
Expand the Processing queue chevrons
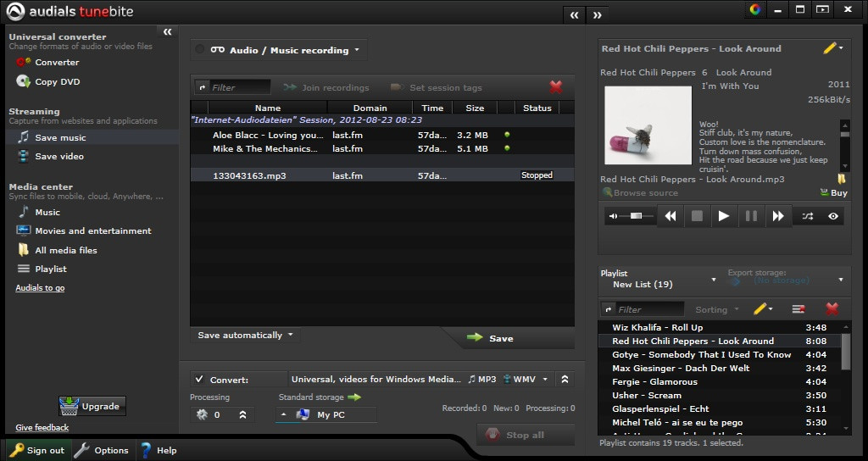click(242, 414)
